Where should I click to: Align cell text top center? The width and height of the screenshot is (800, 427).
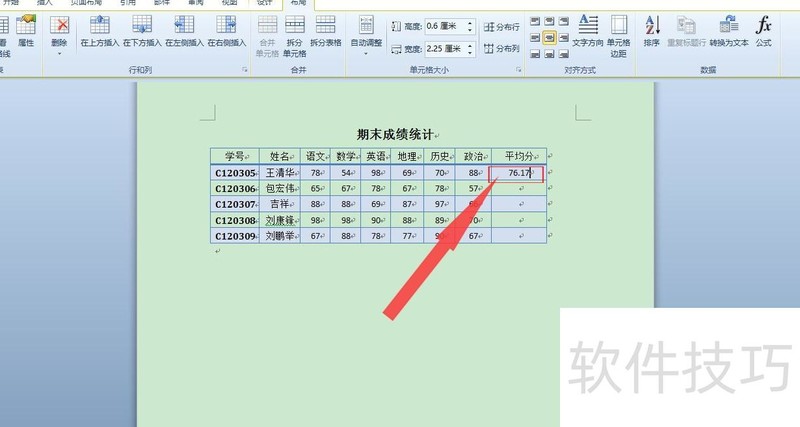[x=549, y=21]
